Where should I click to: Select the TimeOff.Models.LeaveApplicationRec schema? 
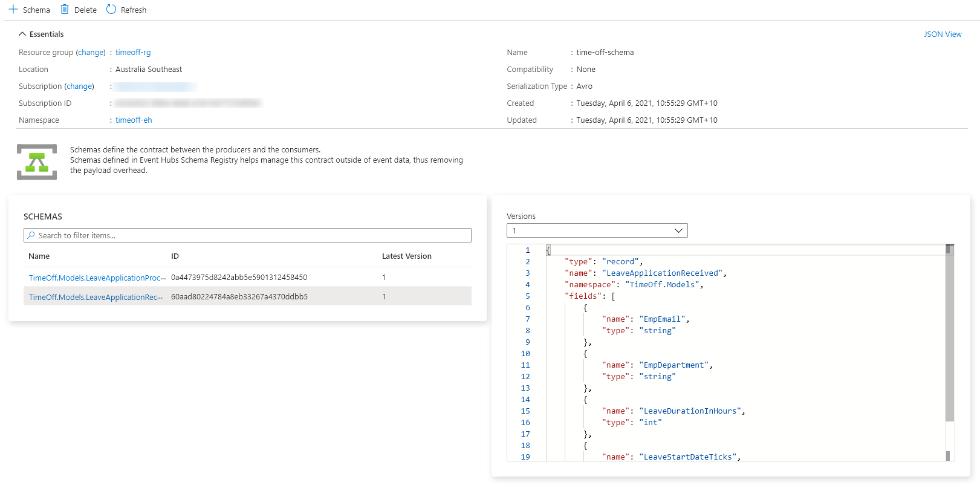pos(96,297)
